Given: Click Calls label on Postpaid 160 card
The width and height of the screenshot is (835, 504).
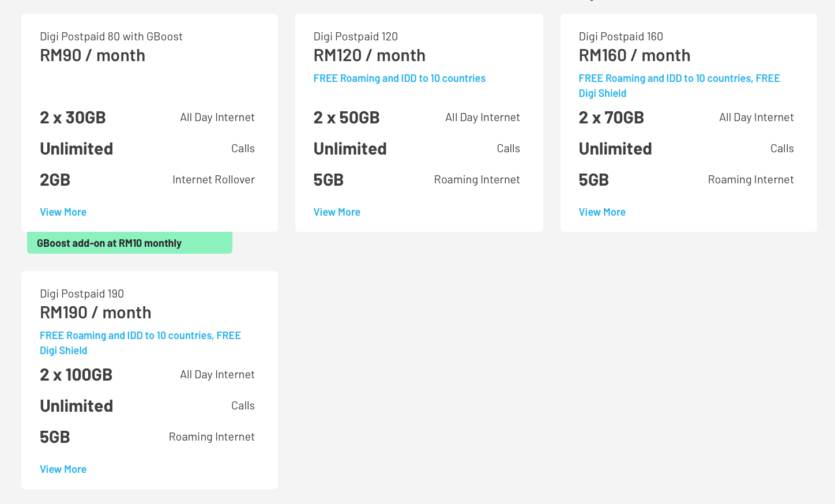Looking at the screenshot, I should coord(782,149).
